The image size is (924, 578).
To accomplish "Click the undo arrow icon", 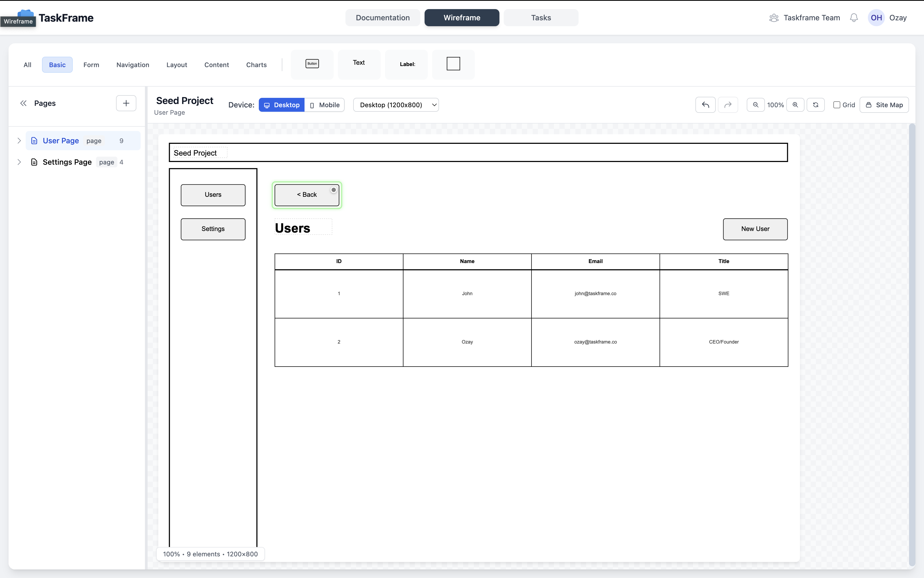I will point(705,105).
